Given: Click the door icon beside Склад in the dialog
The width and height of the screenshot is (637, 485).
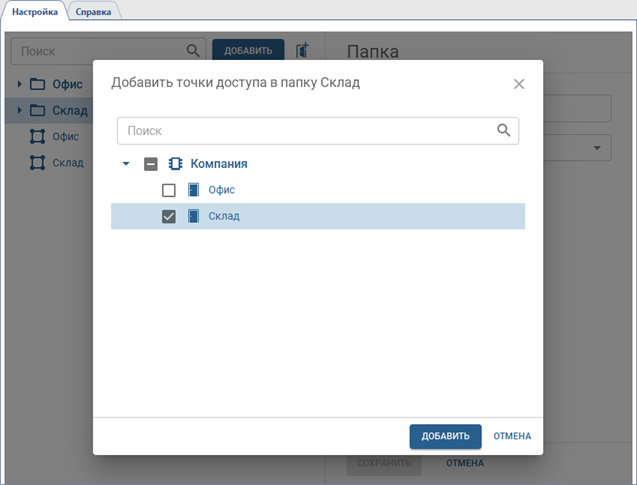Looking at the screenshot, I should click(x=194, y=216).
